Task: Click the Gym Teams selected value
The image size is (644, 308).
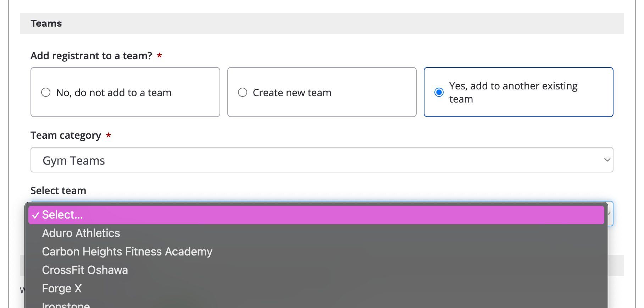Action: coord(74,161)
